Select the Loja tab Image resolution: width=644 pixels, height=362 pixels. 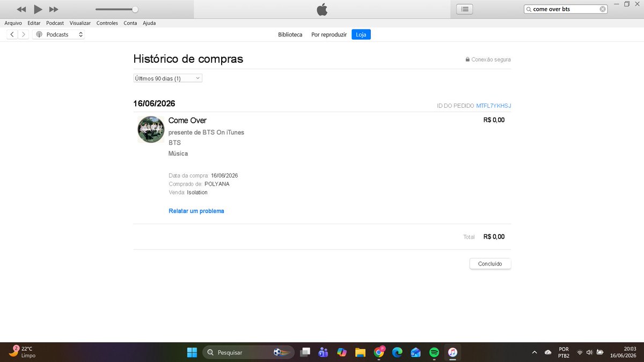361,34
